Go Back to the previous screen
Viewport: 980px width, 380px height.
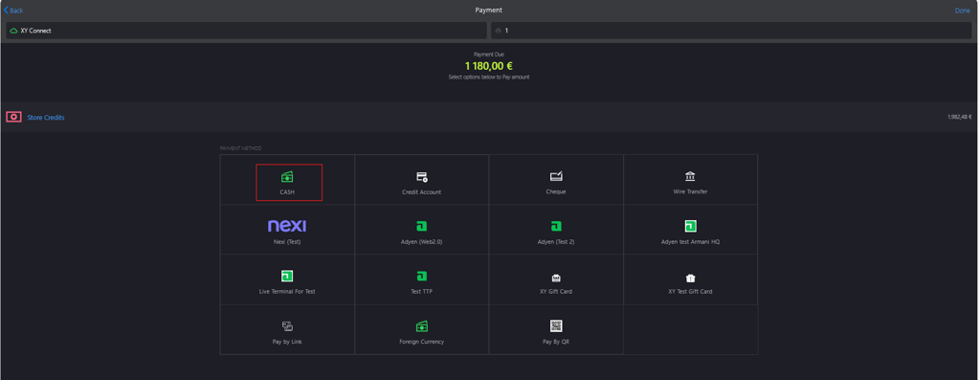pyautogui.click(x=13, y=11)
